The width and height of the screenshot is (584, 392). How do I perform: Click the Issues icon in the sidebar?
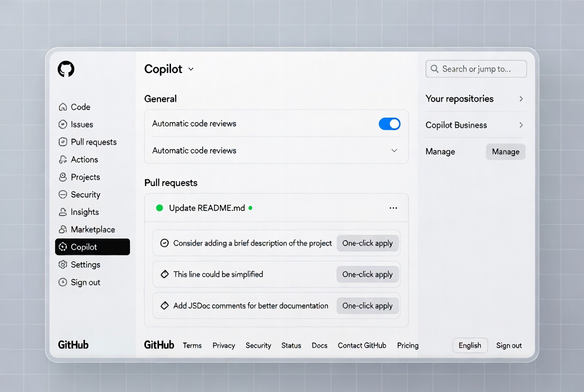pos(62,124)
